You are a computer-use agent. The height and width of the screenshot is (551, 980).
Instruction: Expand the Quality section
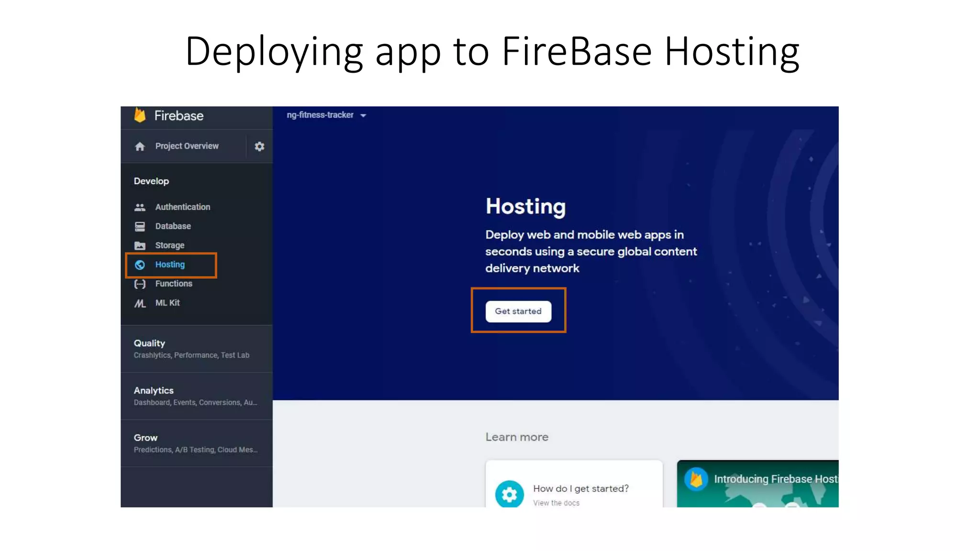tap(197, 349)
